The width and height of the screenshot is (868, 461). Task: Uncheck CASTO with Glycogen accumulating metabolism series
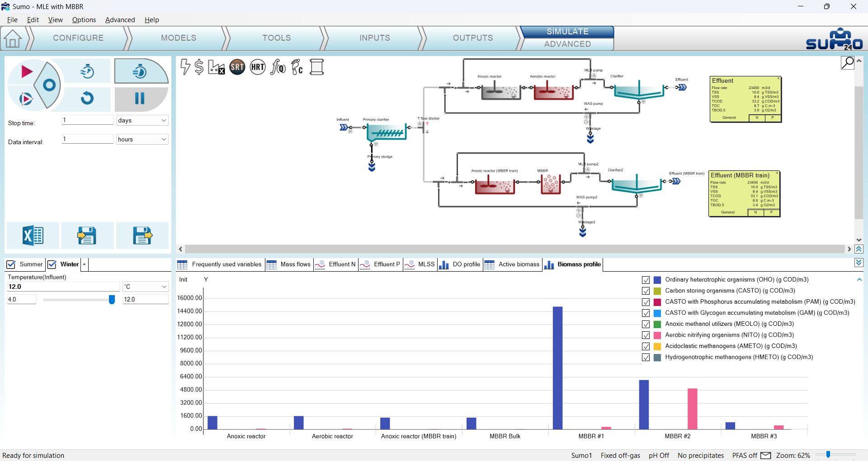coord(646,313)
